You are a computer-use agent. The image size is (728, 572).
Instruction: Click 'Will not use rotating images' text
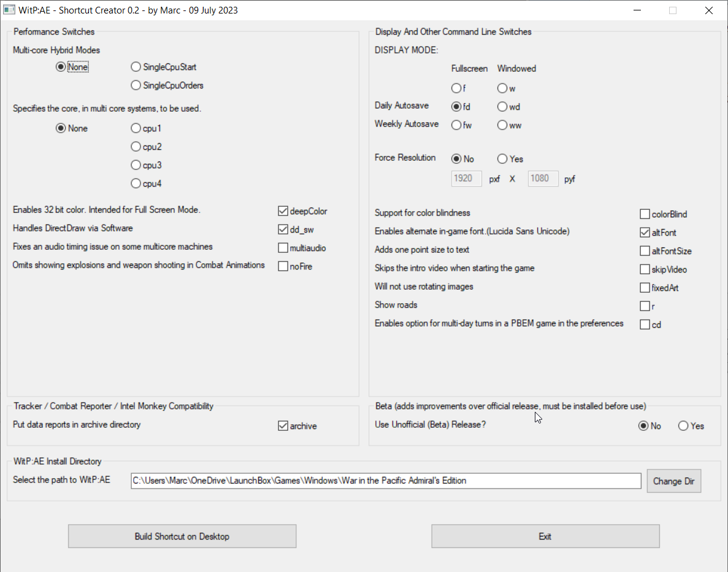pyautogui.click(x=424, y=286)
